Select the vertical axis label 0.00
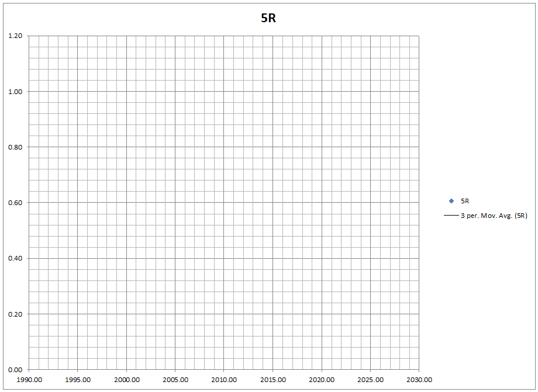538x392 pixels. point(16,369)
